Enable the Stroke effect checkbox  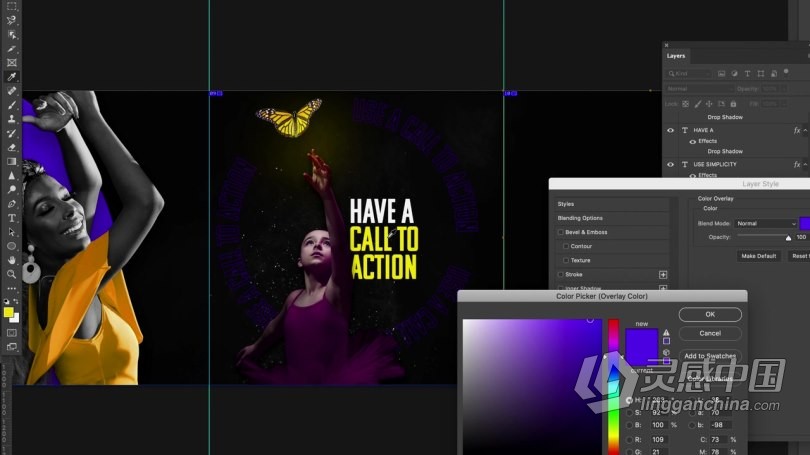coord(561,274)
